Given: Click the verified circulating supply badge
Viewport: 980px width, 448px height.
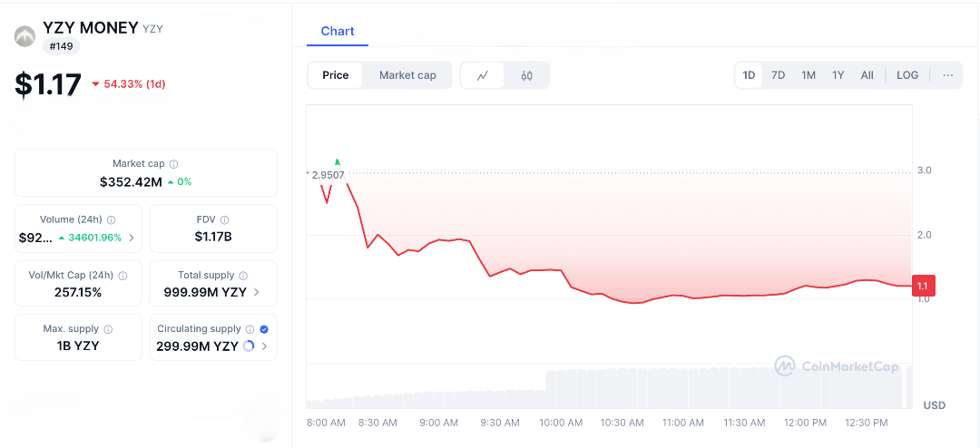Looking at the screenshot, I should 264,329.
